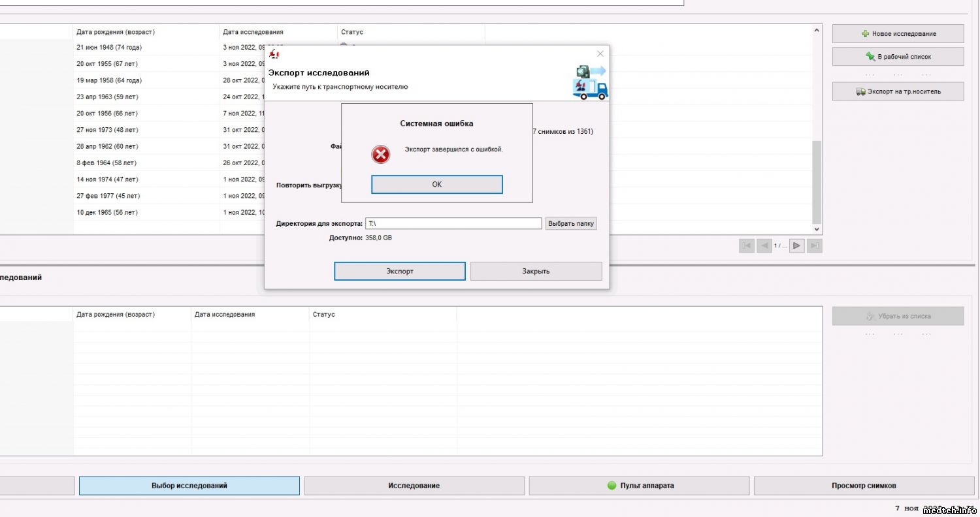The width and height of the screenshot is (980, 517).
Task: Go to the first page of results
Action: [746, 246]
